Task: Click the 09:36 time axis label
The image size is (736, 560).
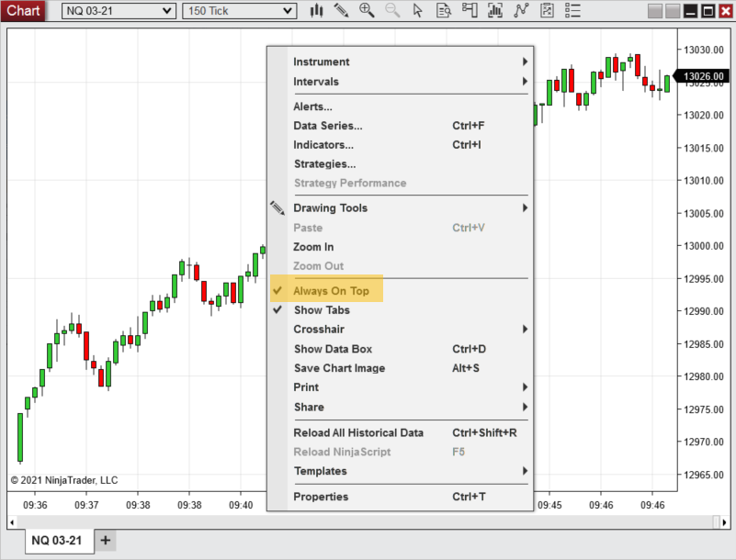Action: coord(35,505)
